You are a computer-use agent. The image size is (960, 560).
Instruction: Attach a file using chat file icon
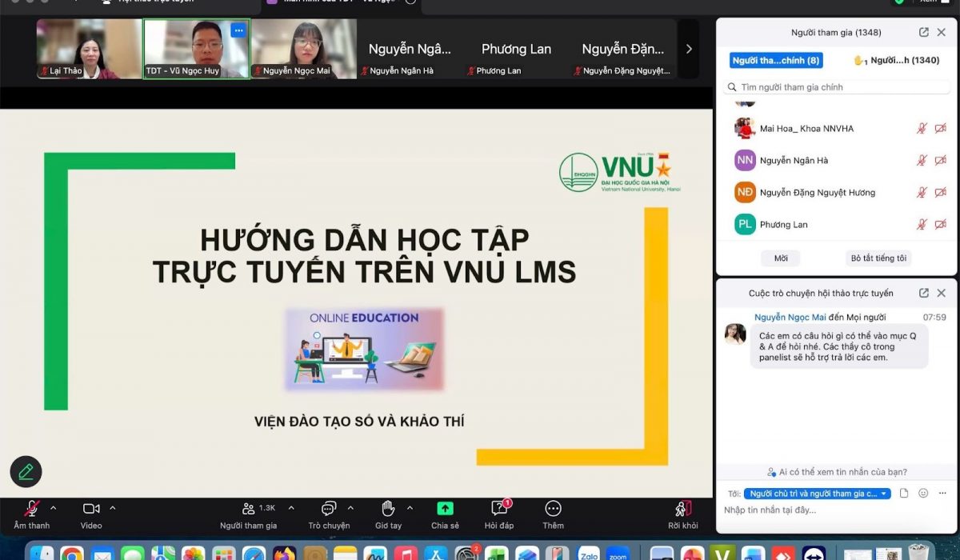pyautogui.click(x=904, y=494)
